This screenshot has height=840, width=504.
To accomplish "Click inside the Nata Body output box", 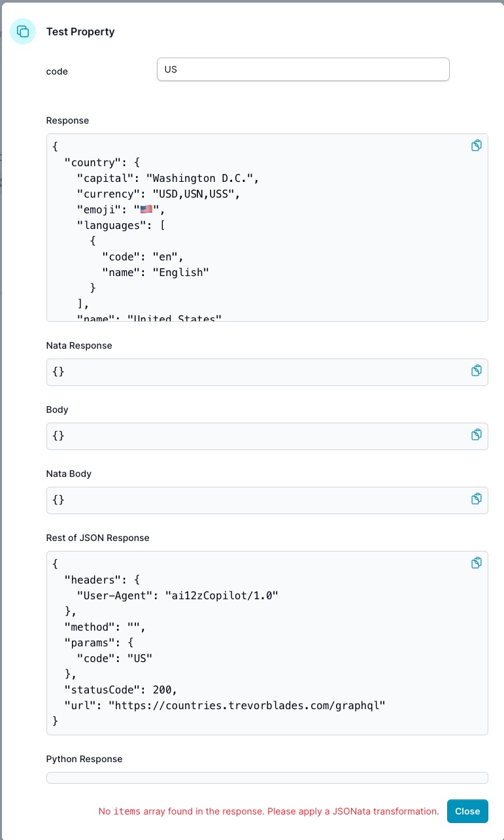I will pos(261,500).
